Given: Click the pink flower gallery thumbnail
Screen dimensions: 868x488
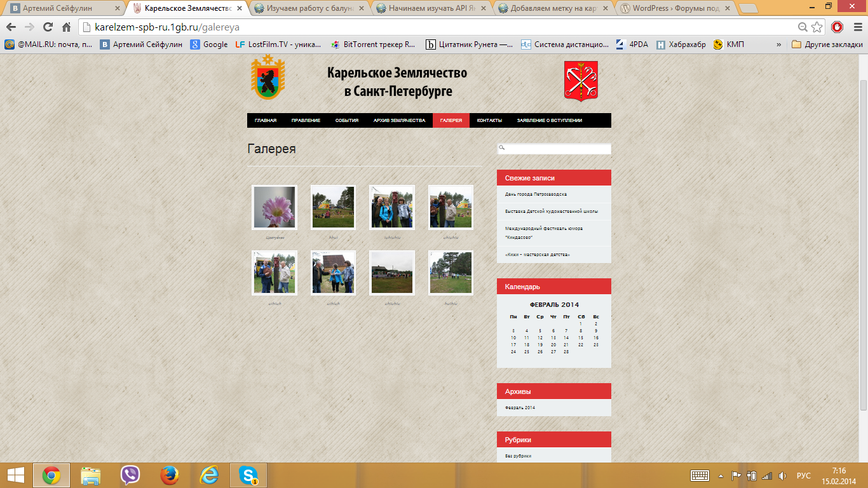Looking at the screenshot, I should [x=275, y=207].
